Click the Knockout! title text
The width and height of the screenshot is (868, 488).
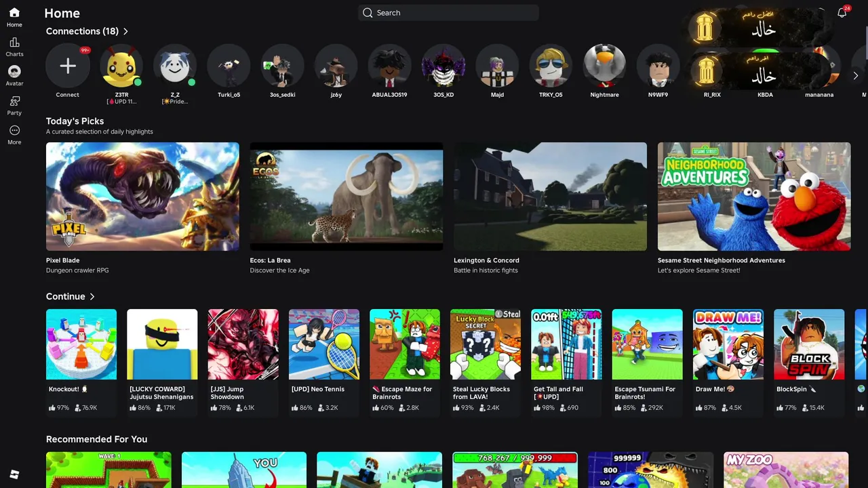64,389
